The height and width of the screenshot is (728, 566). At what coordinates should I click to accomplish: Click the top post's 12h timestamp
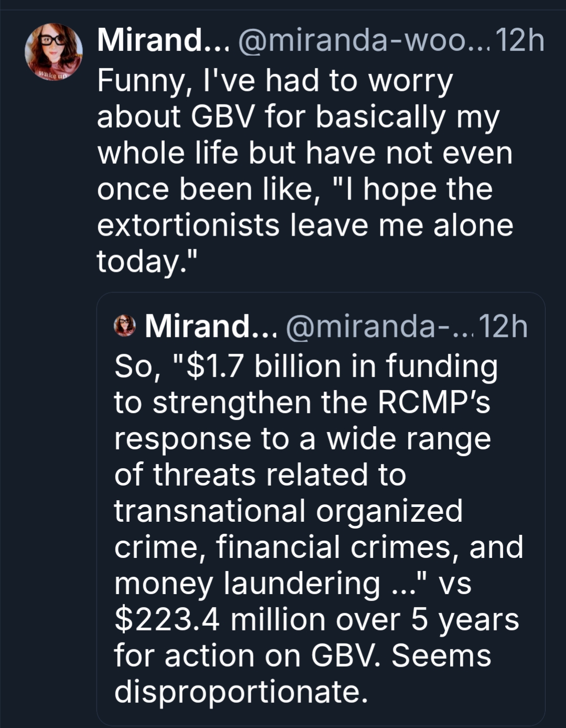519,40
